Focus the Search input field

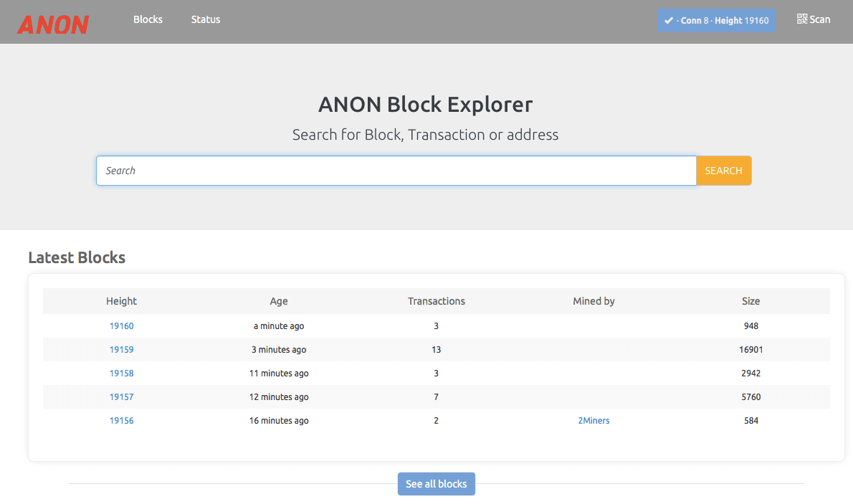[396, 171]
